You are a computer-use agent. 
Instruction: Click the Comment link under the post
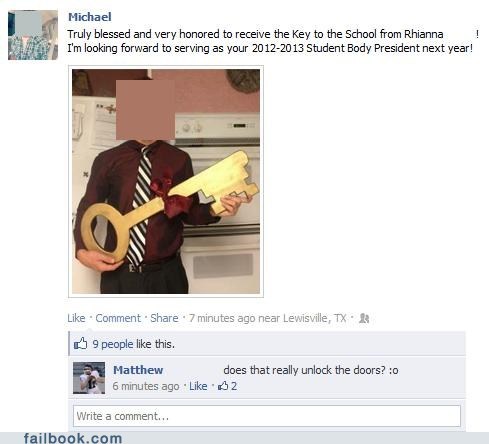click(118, 318)
